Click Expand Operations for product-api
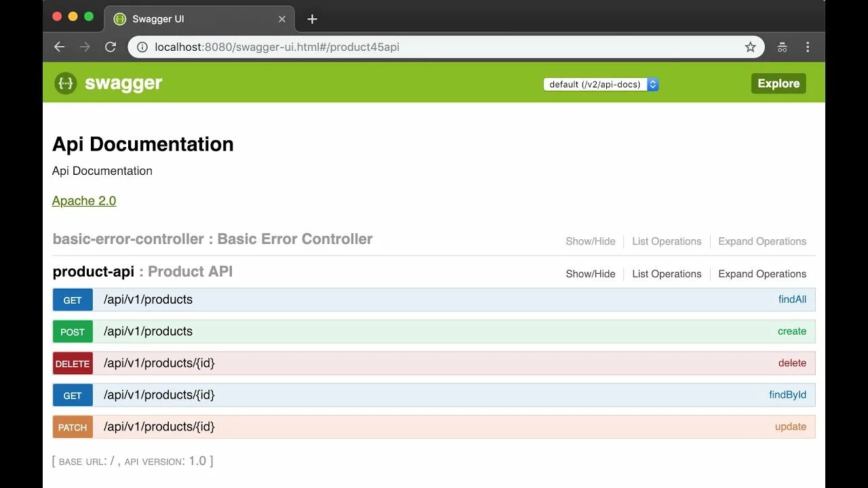Viewport: 868px width, 488px height. pyautogui.click(x=762, y=274)
